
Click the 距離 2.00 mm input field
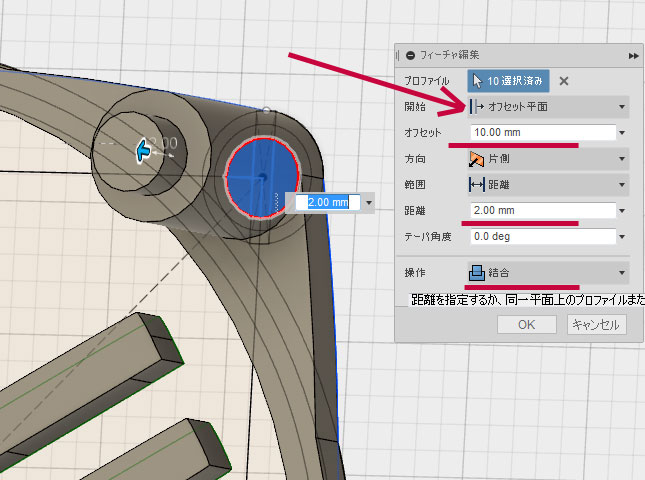pos(540,211)
